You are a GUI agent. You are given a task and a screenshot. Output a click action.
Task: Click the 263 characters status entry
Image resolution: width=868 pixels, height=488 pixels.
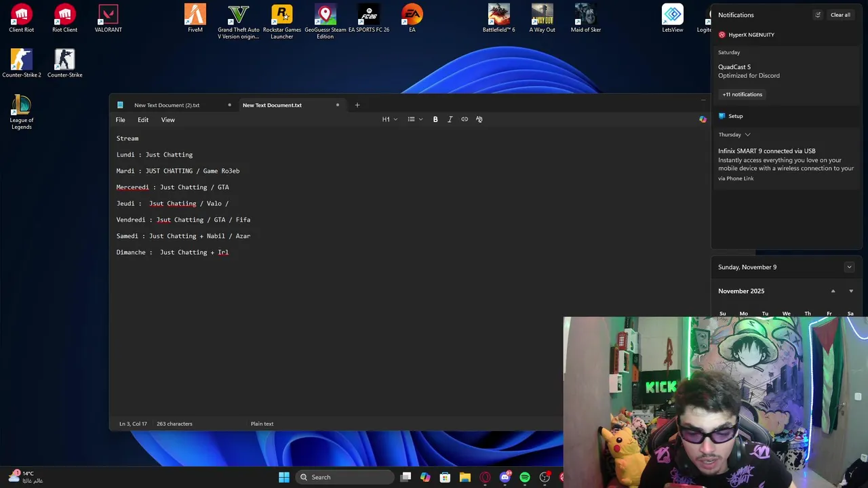[174, 424]
